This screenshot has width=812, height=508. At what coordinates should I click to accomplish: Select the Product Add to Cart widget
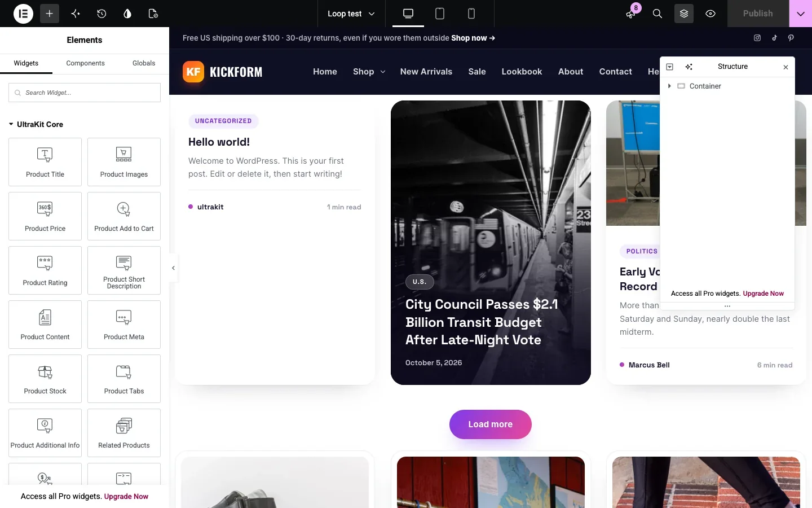124,216
